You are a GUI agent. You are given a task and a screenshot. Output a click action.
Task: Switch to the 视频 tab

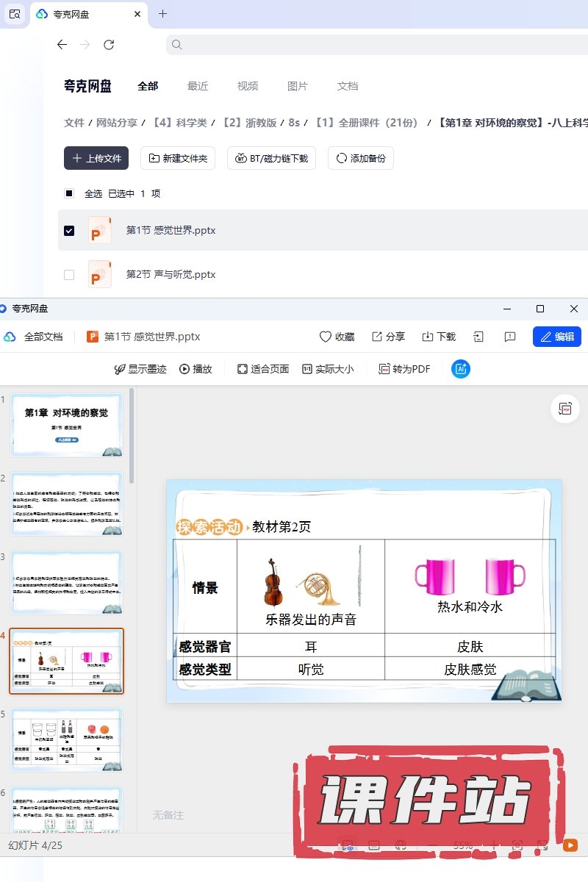pos(248,86)
